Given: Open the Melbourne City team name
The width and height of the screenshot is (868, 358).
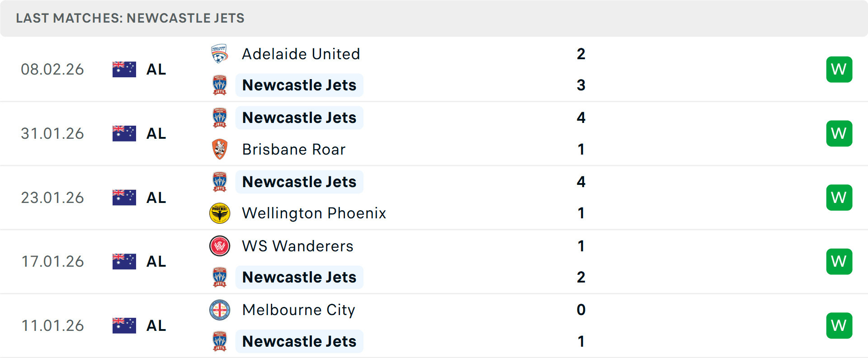Looking at the screenshot, I should 298,310.
